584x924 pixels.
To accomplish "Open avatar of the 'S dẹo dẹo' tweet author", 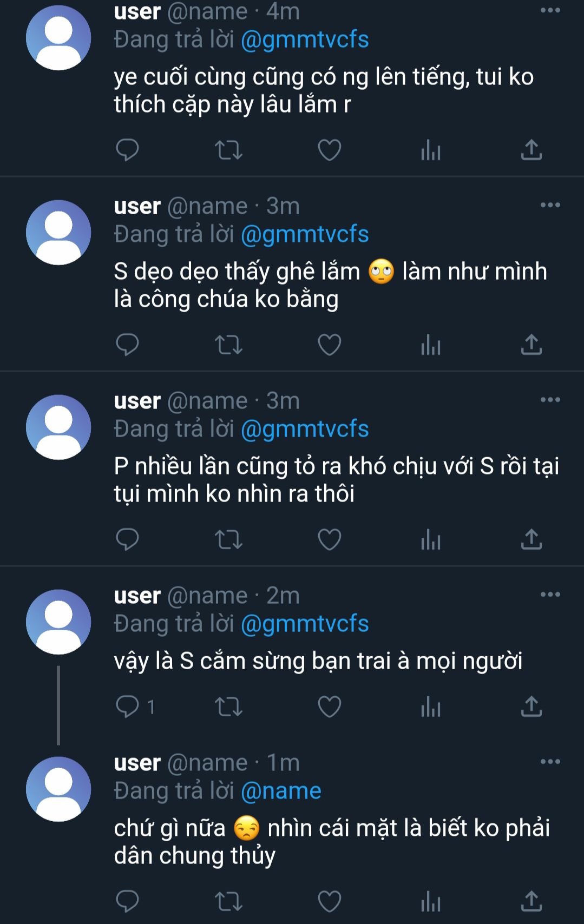I will tap(58, 233).
